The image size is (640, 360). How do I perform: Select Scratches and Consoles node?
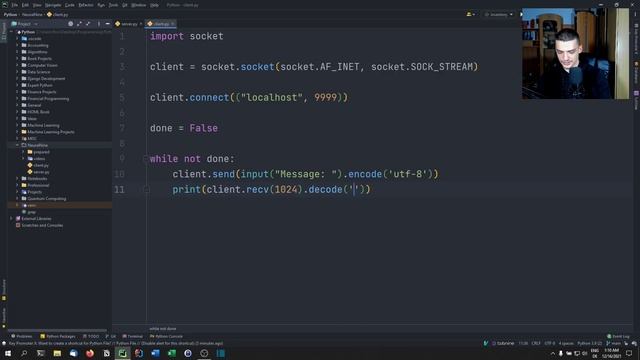[x=42, y=225]
